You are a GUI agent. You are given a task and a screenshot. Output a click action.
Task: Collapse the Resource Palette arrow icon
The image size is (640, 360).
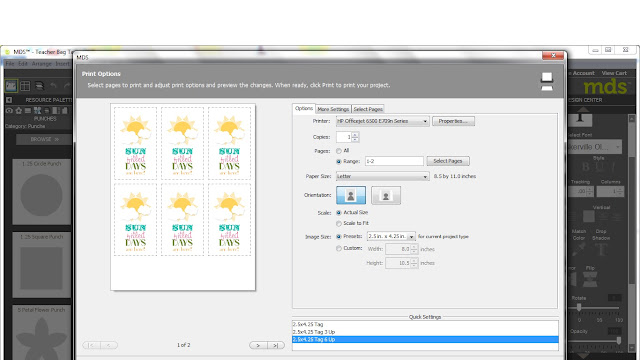pos(9,100)
